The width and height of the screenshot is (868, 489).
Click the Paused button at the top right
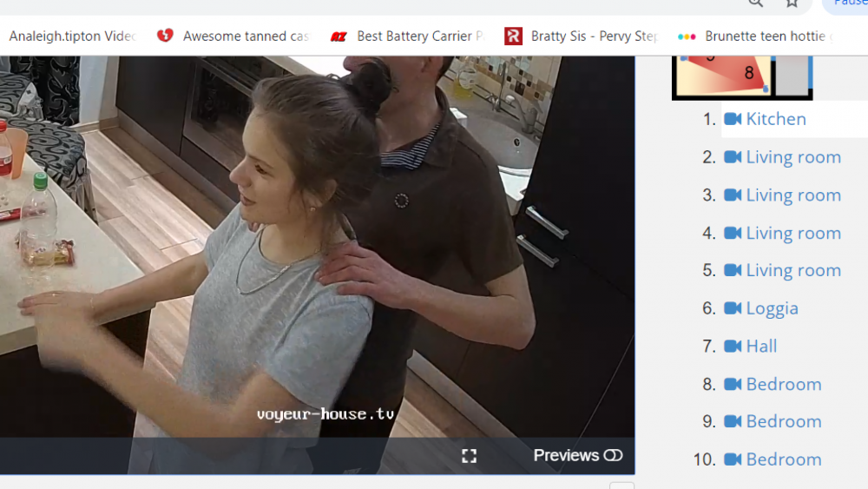click(x=849, y=4)
